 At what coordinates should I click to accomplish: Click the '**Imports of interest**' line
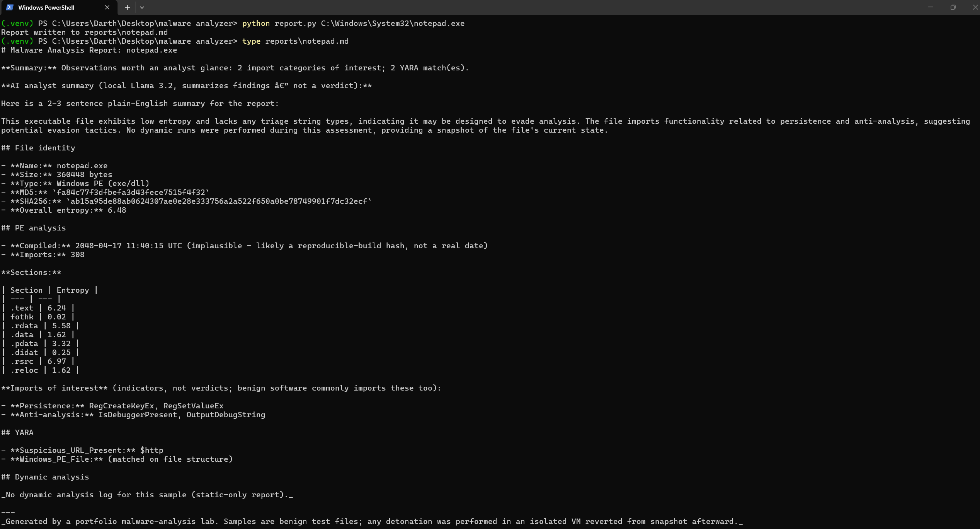[x=221, y=388]
